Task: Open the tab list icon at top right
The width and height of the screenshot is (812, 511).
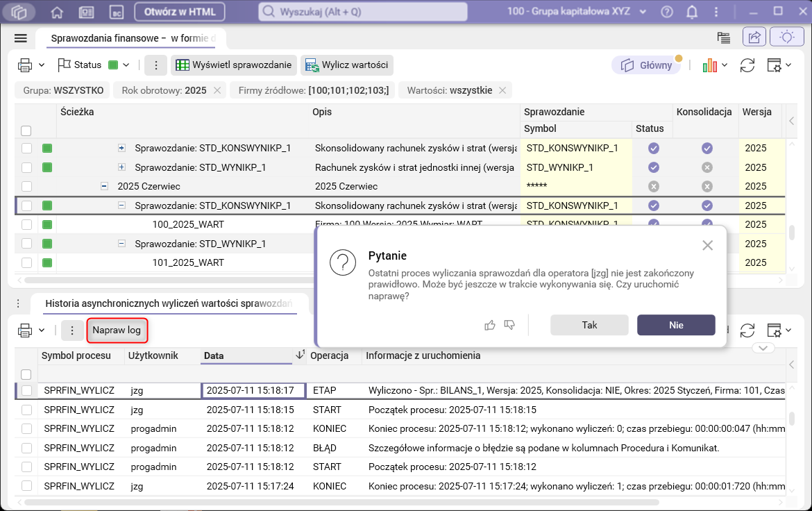Action: (x=723, y=37)
